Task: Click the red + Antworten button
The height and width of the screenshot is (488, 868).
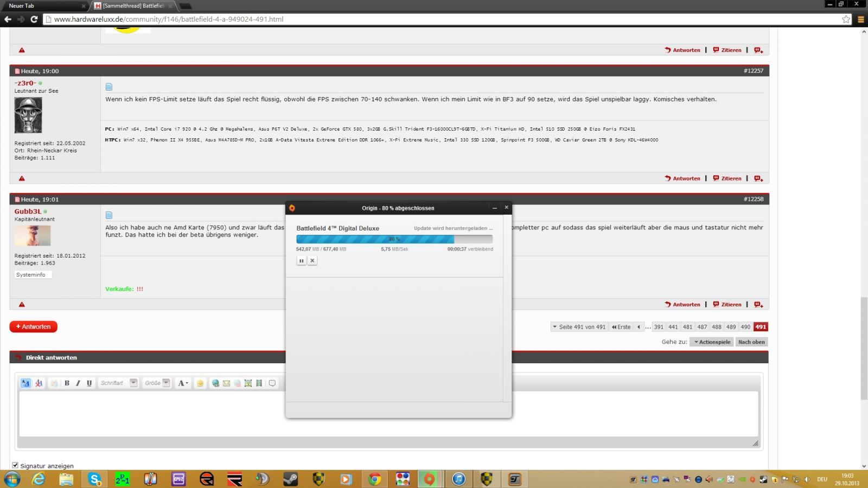Action: pos(33,326)
